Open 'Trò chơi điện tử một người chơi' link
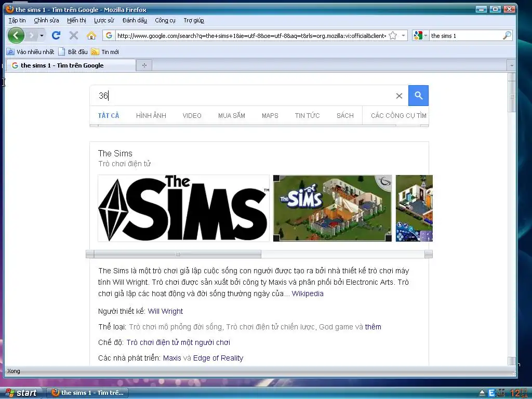 click(178, 342)
